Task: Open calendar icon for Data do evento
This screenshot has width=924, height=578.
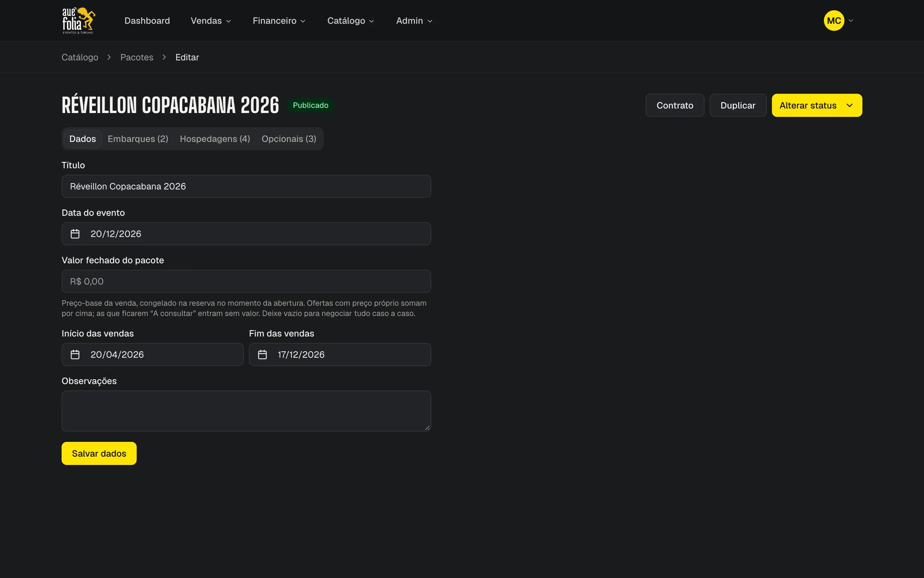Action: tap(75, 233)
